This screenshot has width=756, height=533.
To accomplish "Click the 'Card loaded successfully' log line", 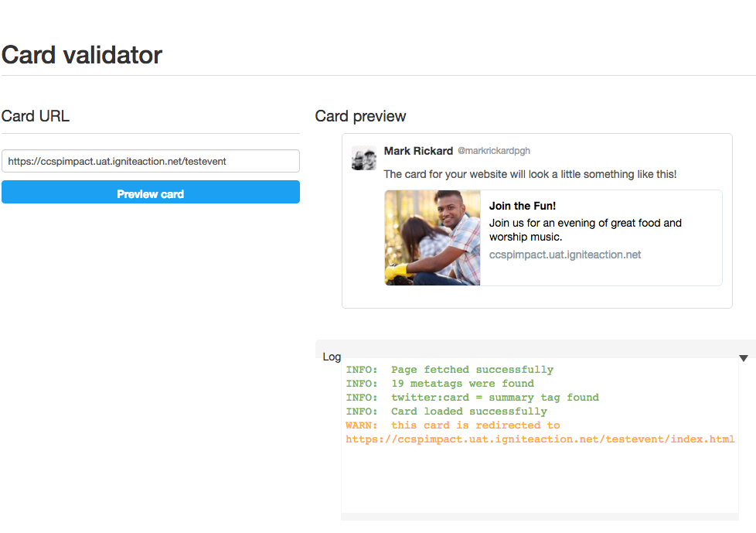I will [447, 412].
